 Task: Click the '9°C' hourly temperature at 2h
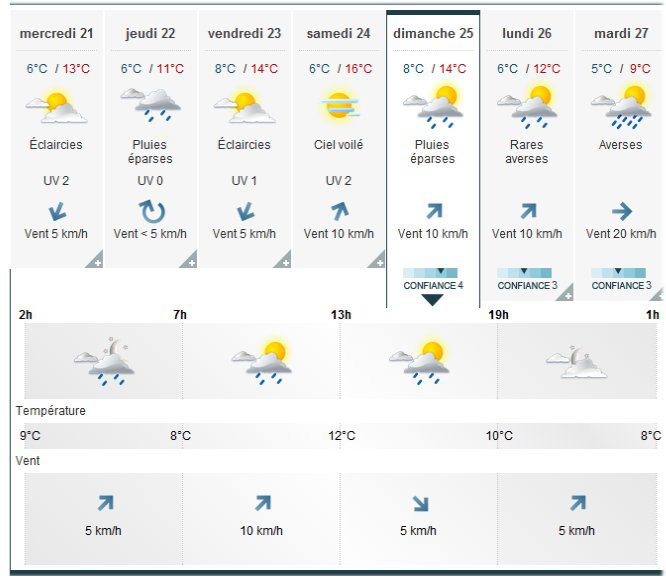(30, 436)
